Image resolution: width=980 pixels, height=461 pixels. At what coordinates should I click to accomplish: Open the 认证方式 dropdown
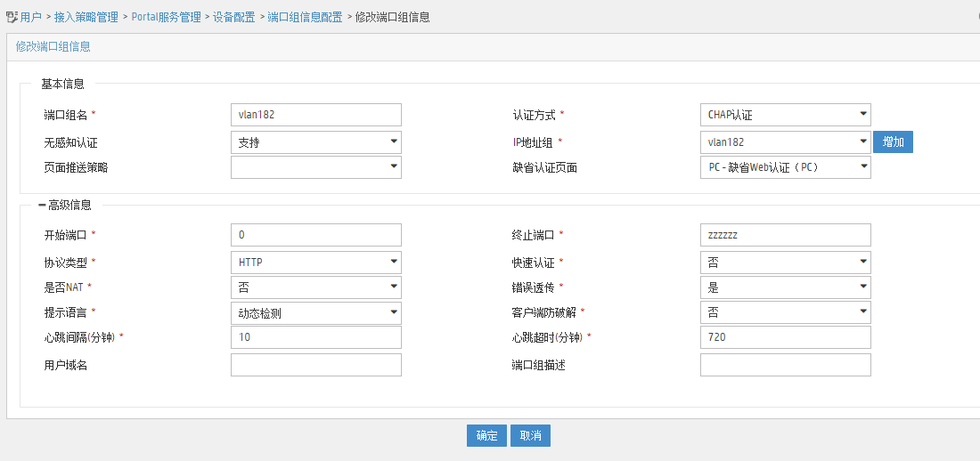(x=785, y=115)
